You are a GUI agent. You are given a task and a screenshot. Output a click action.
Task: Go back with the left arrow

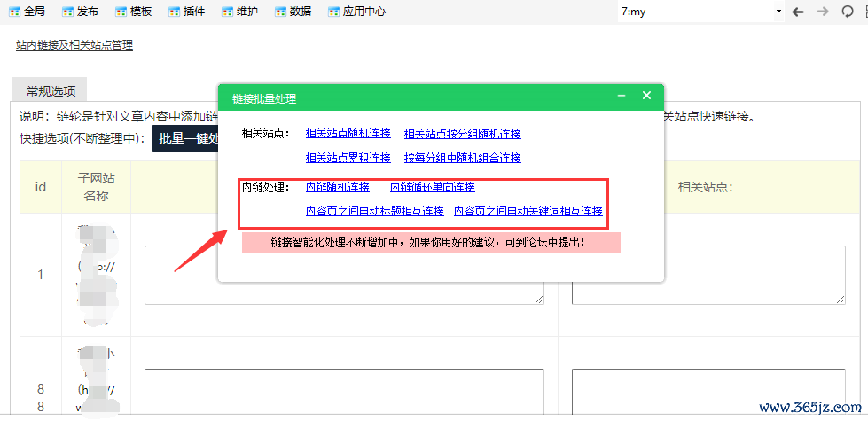click(797, 12)
